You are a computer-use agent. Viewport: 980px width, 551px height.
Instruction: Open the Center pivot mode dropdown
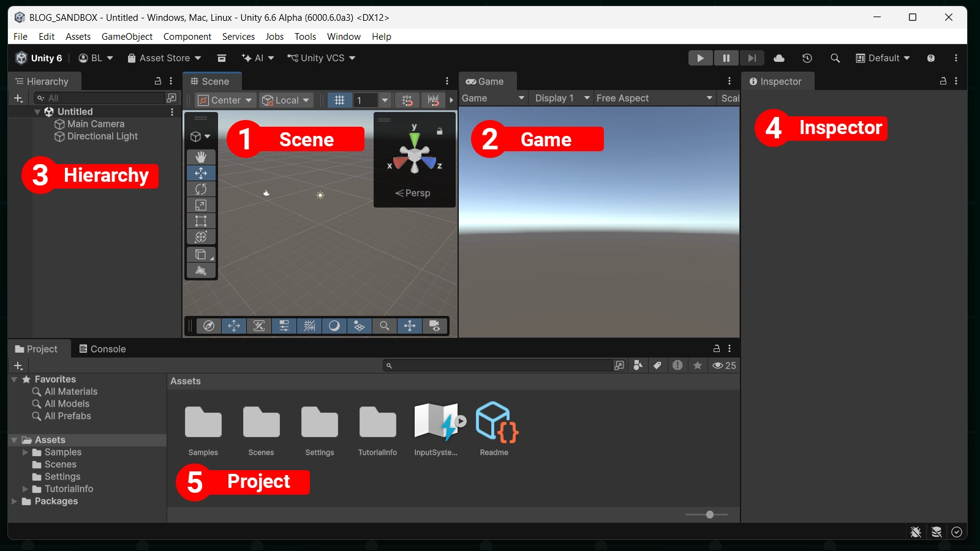tap(225, 100)
